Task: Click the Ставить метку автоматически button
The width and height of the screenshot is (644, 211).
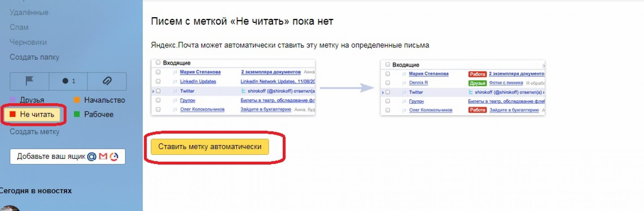Action: (x=210, y=147)
